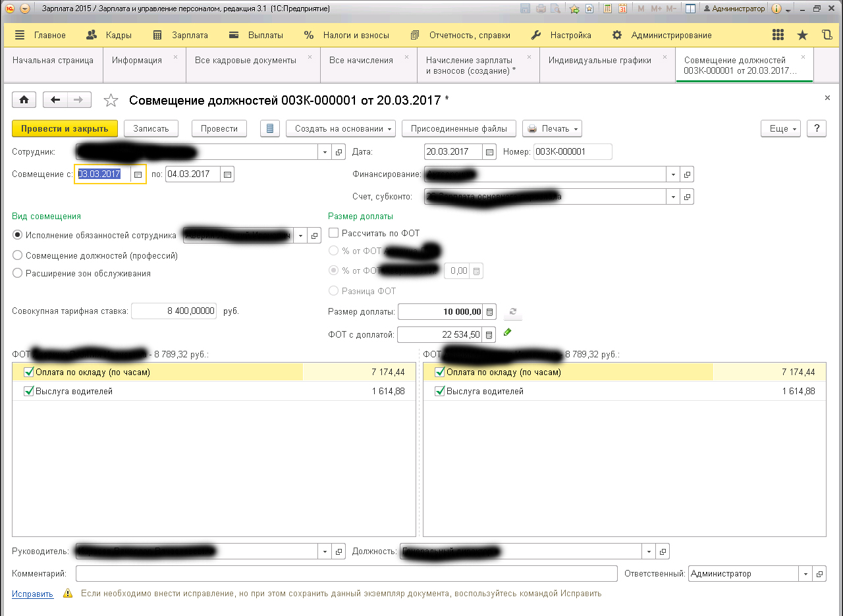Open the functions menu grid icon
This screenshot has width=843, height=616.
coord(778,35)
